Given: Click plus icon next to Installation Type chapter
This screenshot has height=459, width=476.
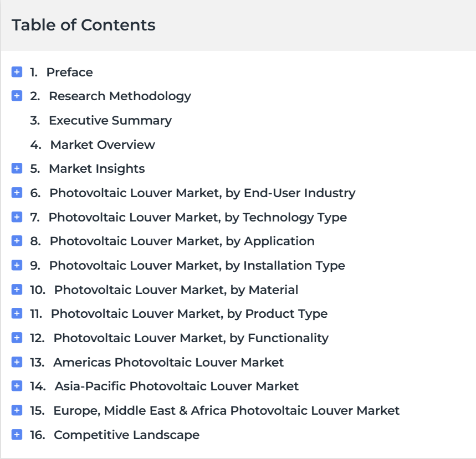Looking at the screenshot, I should point(17,265).
